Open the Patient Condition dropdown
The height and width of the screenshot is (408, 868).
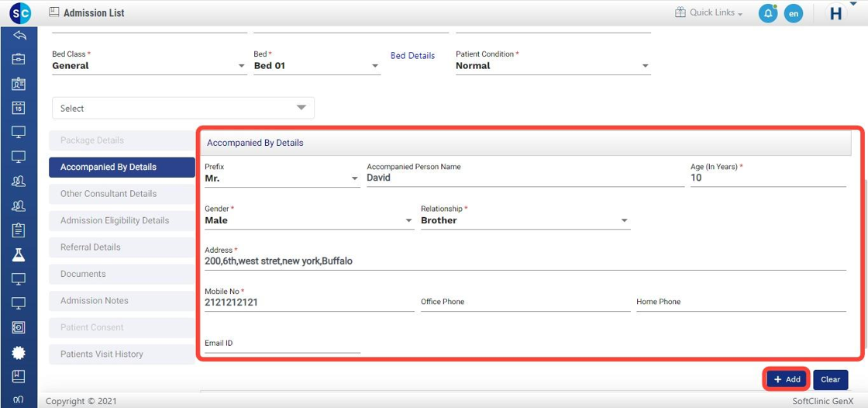point(552,66)
